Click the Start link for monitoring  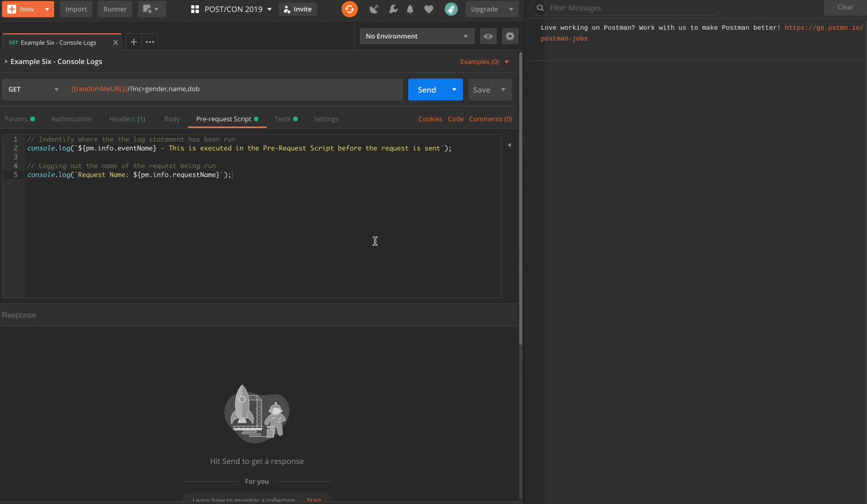coord(314,500)
